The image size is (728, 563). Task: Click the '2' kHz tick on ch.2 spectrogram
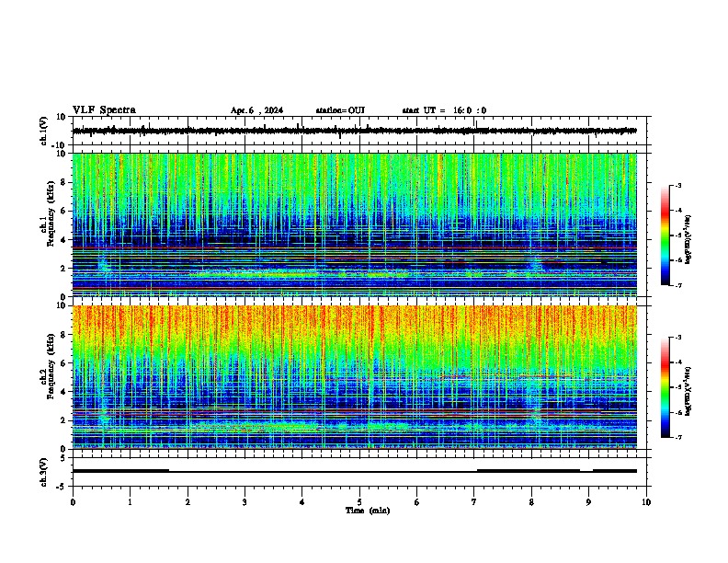pyautogui.click(x=63, y=420)
